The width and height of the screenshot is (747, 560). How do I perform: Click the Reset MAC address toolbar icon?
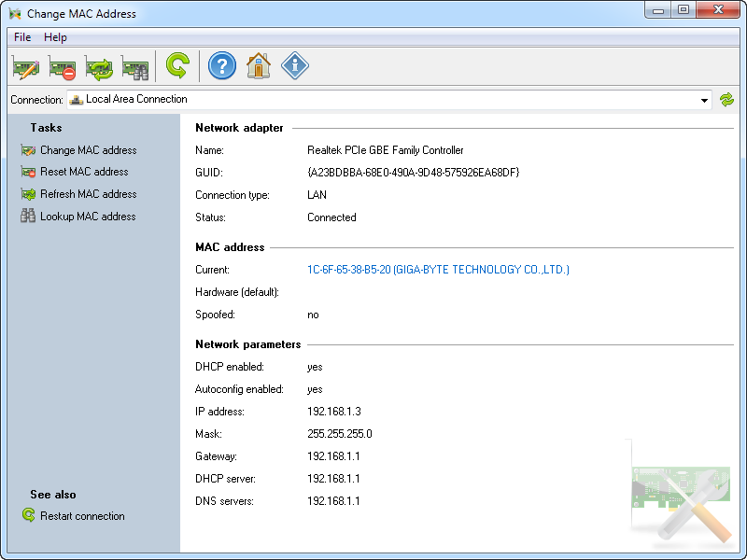pos(62,66)
